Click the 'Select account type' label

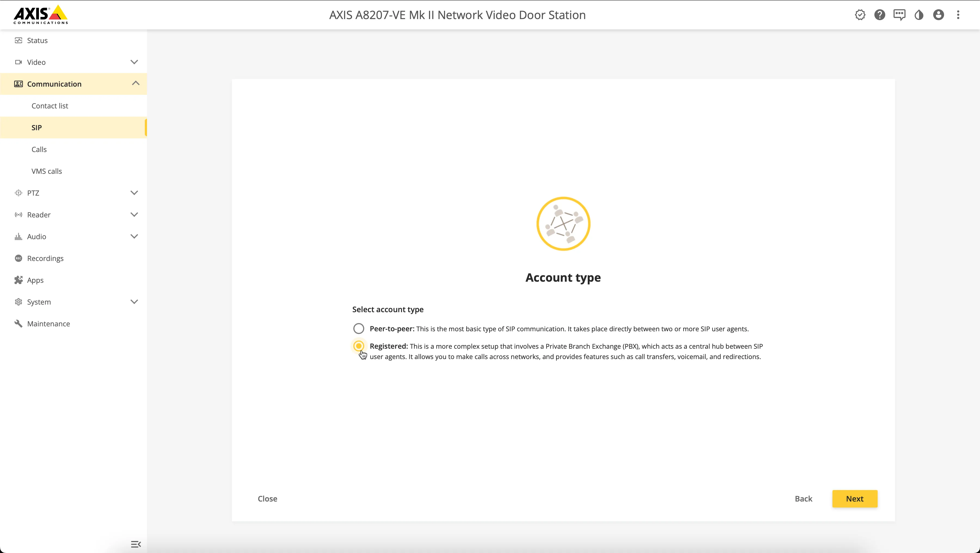[x=388, y=309]
